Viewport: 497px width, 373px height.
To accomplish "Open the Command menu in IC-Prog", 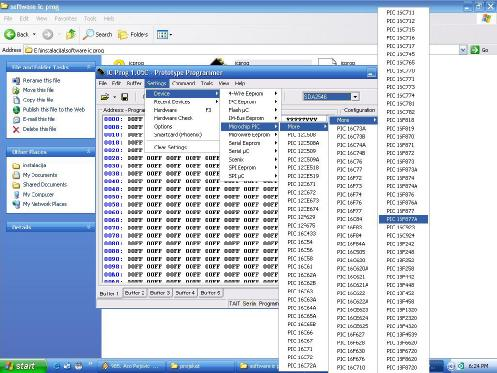I will click(x=184, y=83).
